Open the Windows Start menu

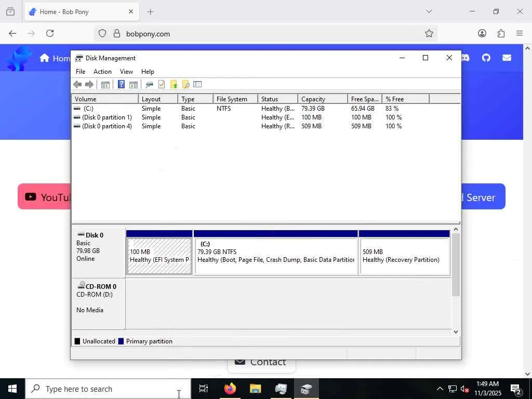(x=12, y=389)
